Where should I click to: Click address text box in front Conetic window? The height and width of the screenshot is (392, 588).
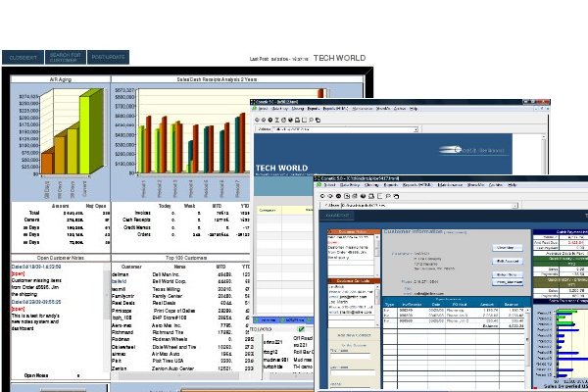point(426,206)
